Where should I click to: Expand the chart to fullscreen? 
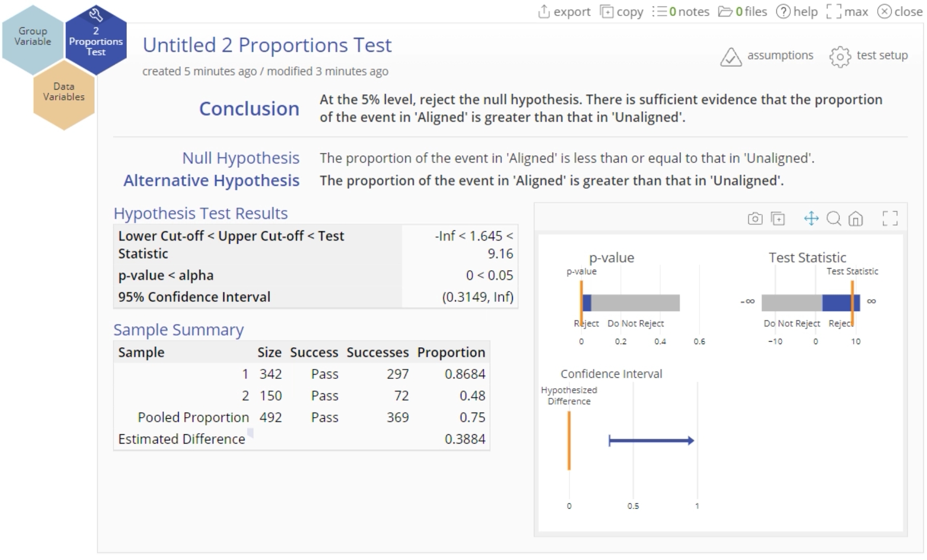(890, 218)
